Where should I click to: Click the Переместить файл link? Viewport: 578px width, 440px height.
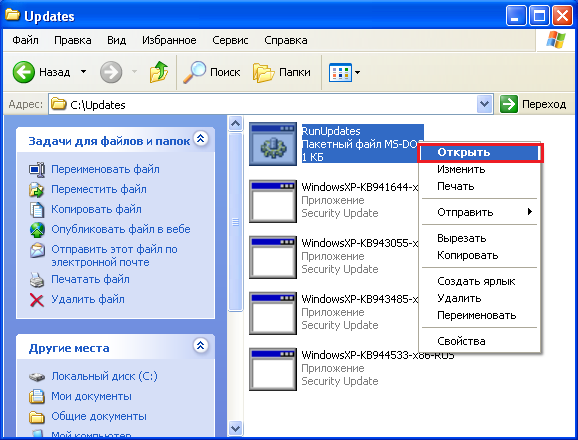click(x=99, y=189)
